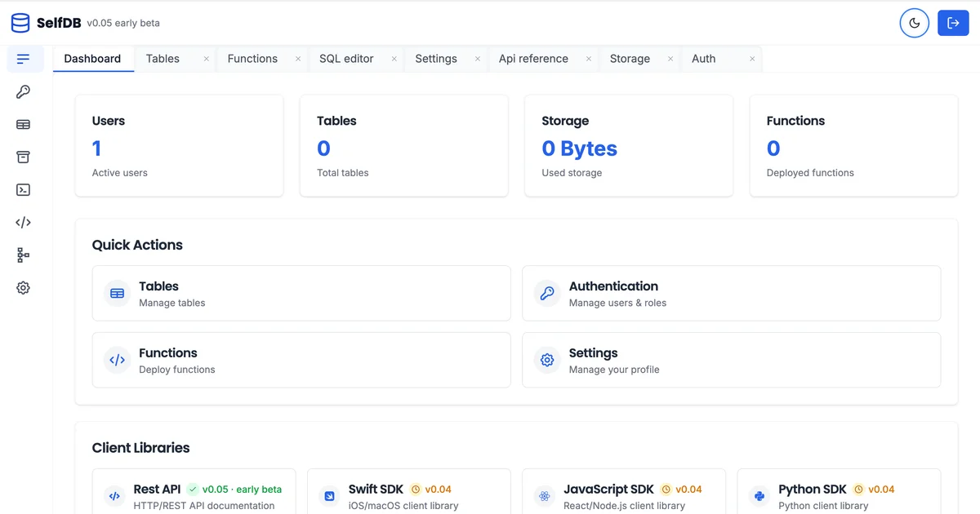Click the 'v0.05 · early beta' Rest API badge text
Viewport: 980px width, 514px height.
tap(242, 490)
